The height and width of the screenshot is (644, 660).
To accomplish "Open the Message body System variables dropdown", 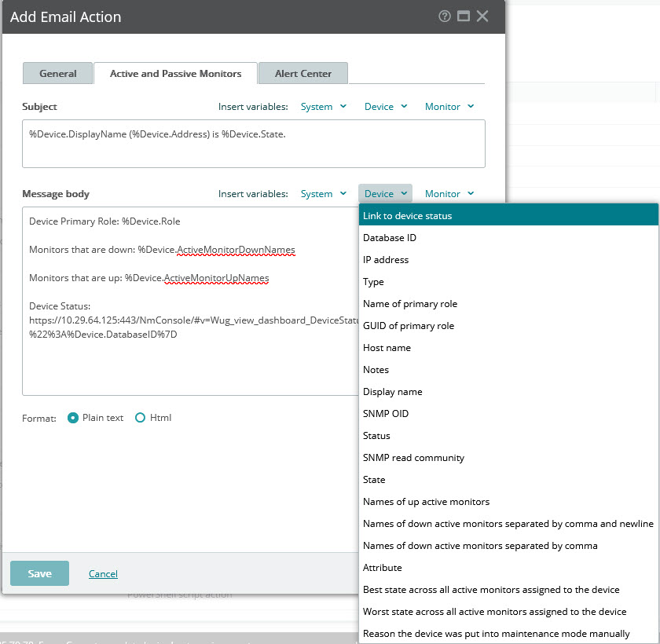I will (x=323, y=194).
